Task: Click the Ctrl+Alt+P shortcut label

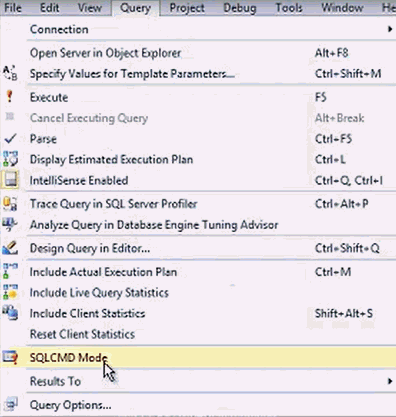Action: (x=342, y=204)
